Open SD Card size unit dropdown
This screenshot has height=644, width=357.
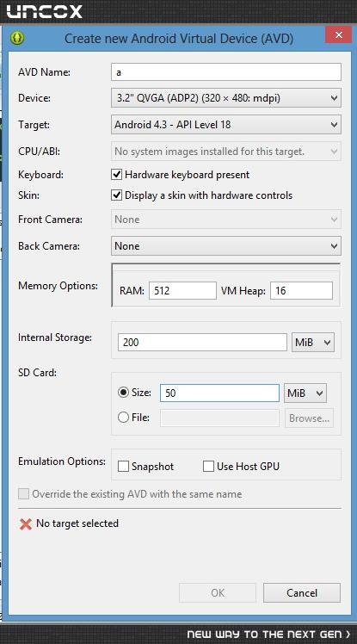[x=305, y=393]
